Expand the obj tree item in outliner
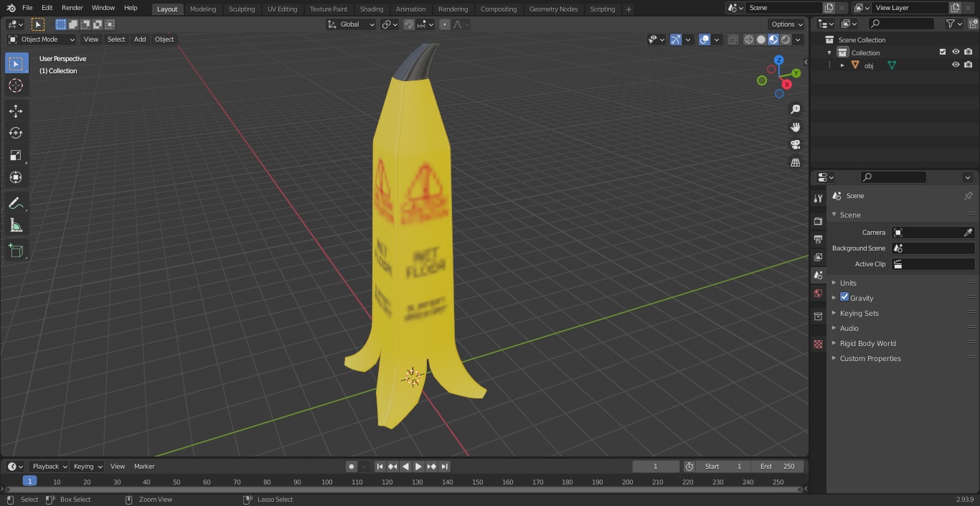The width and height of the screenshot is (980, 506). point(842,65)
